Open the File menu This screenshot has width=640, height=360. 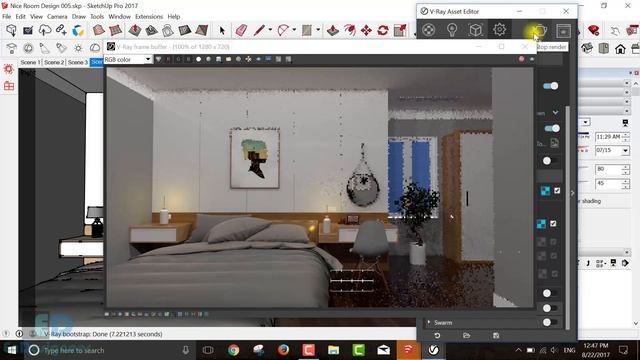coord(7,17)
